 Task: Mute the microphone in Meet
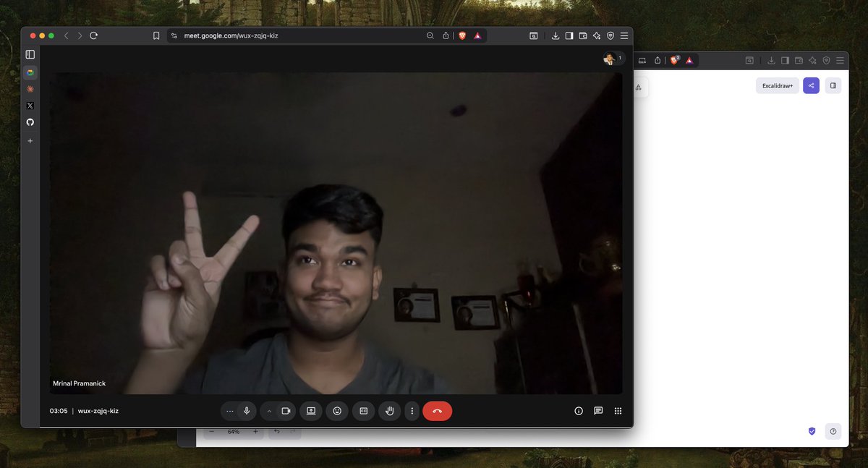[247, 411]
